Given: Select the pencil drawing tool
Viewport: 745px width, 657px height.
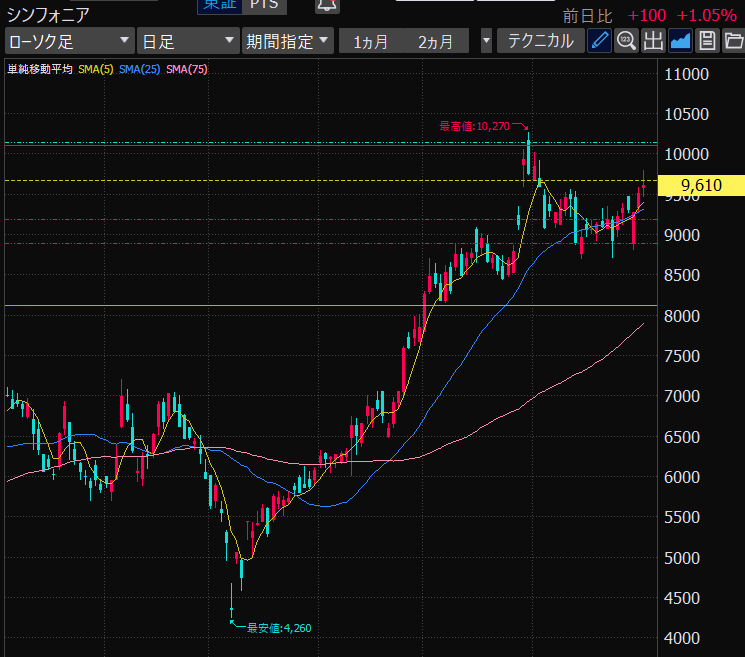Looking at the screenshot, I should [x=599, y=41].
